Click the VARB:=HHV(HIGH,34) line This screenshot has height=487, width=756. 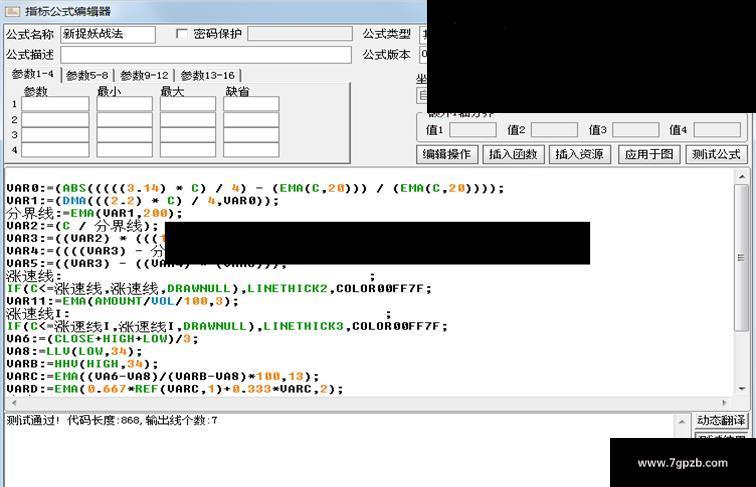[x=82, y=364]
